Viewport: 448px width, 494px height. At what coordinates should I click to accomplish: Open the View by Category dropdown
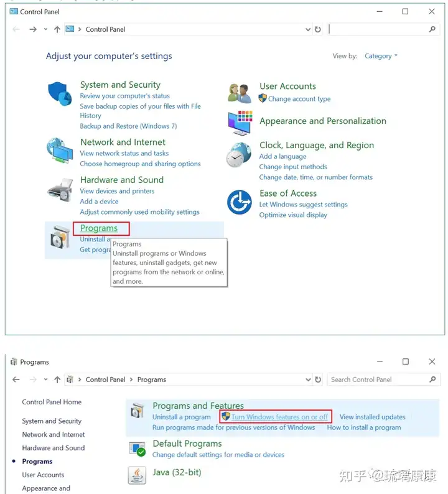tap(381, 56)
